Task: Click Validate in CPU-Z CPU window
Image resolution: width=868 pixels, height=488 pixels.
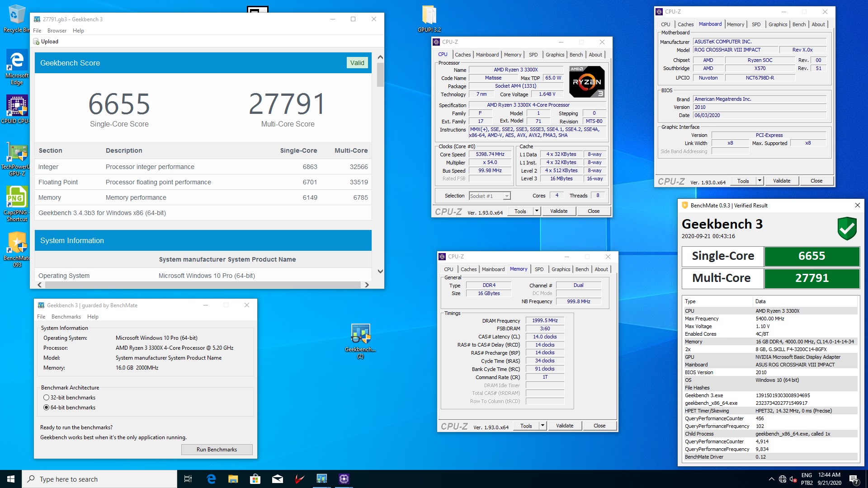Action: point(559,211)
